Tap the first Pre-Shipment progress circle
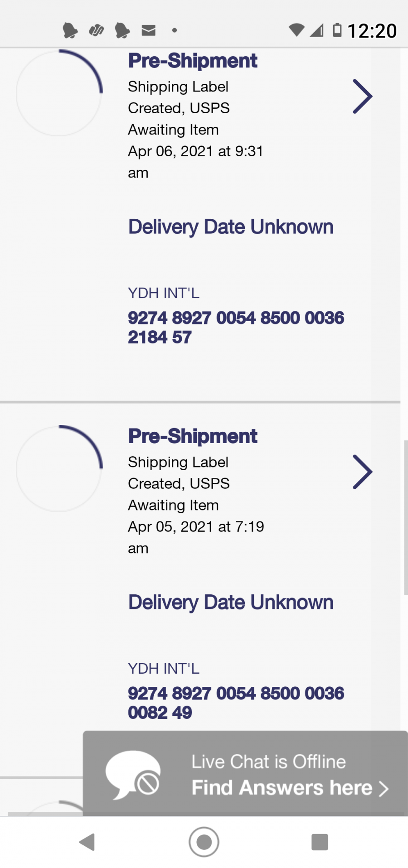 (59, 93)
